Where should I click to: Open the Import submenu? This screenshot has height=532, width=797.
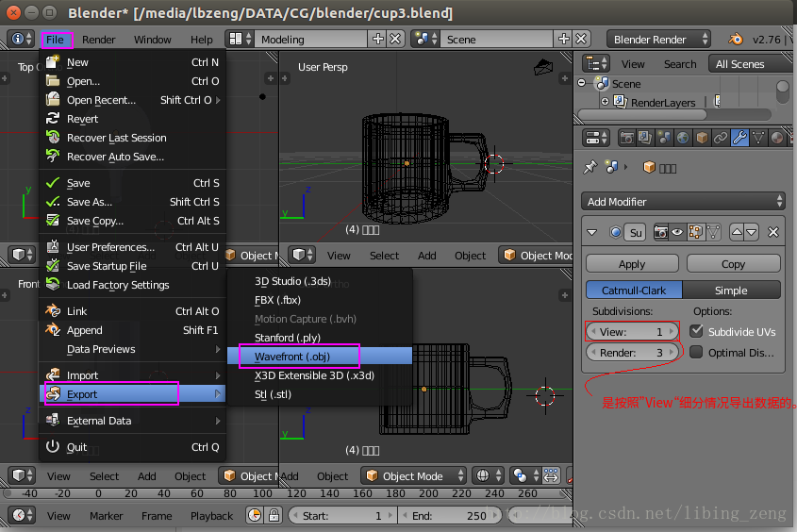132,375
